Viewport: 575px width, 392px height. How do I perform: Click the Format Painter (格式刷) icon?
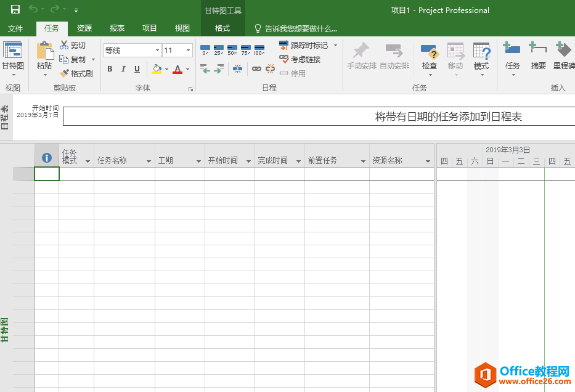[x=64, y=73]
